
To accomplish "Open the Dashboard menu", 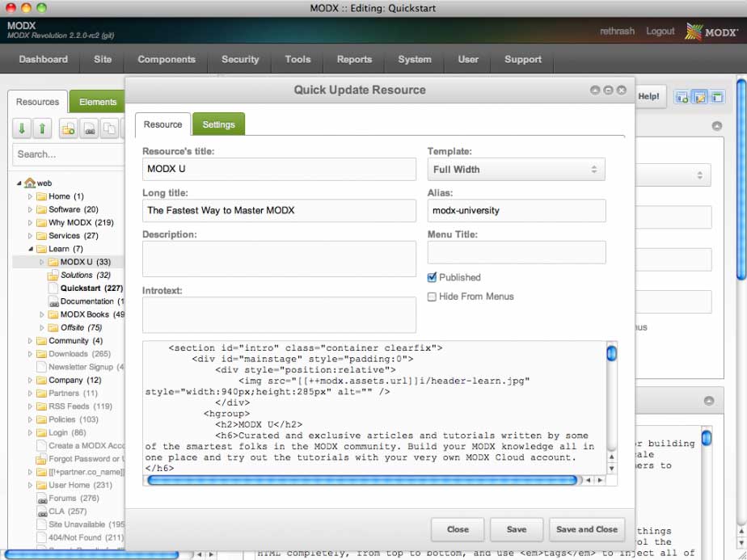I will pyautogui.click(x=44, y=60).
